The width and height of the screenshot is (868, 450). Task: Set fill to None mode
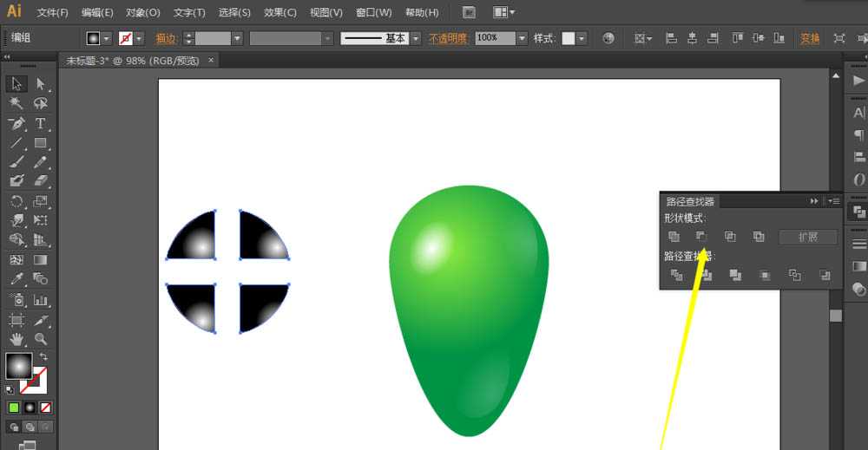(x=46, y=408)
